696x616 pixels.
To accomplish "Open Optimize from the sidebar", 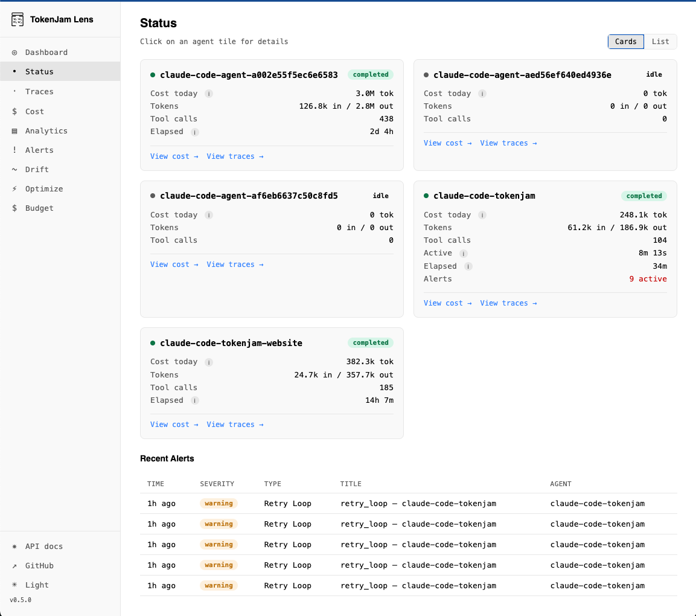I will pyautogui.click(x=60, y=189).
